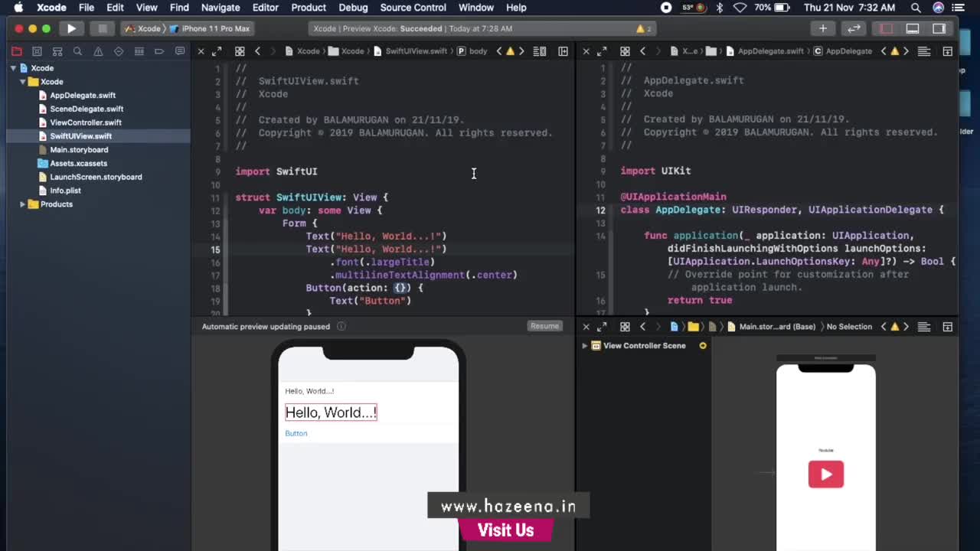Screen dimensions: 980x551
Task: Click the red play button in storyboard
Action: pos(825,474)
